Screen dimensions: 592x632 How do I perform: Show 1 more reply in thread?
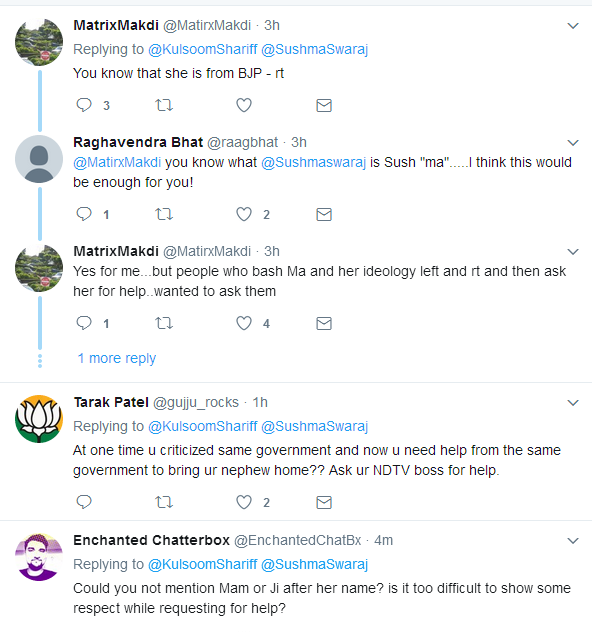point(116,358)
